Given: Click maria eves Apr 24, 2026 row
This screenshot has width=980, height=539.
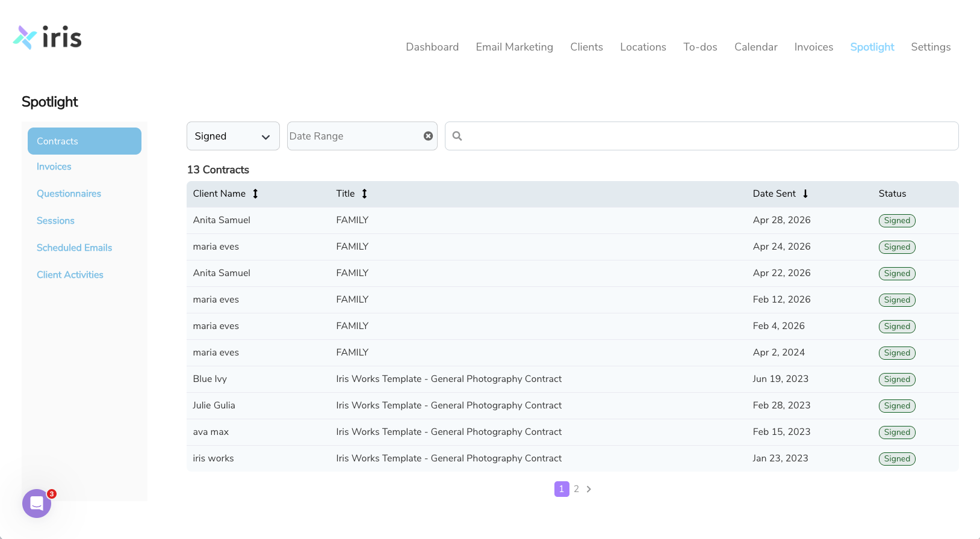Looking at the screenshot, I should (572, 247).
